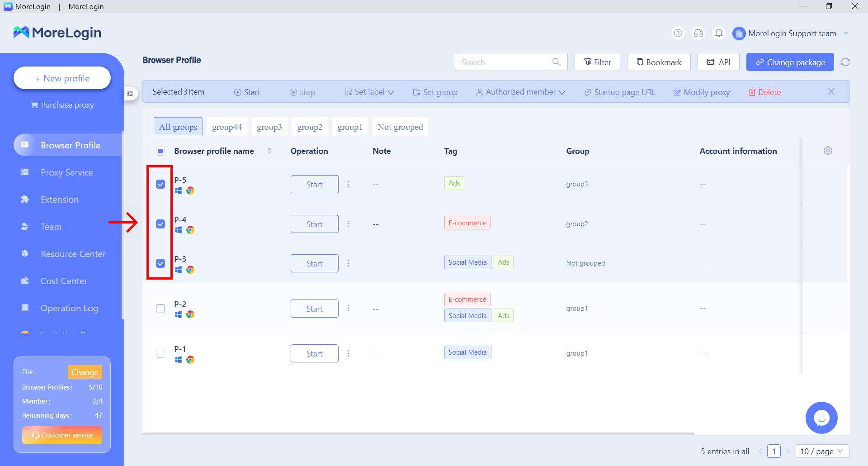Select the group2 tab
The height and width of the screenshot is (466, 868).
pos(310,127)
